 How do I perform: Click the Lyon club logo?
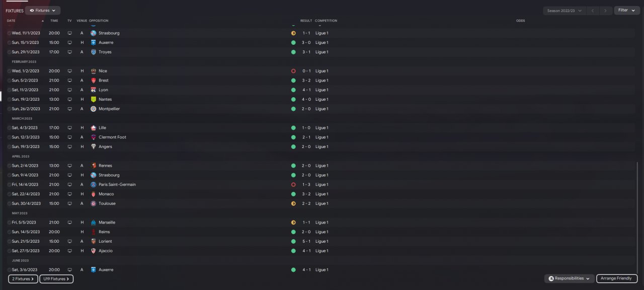pyautogui.click(x=93, y=90)
